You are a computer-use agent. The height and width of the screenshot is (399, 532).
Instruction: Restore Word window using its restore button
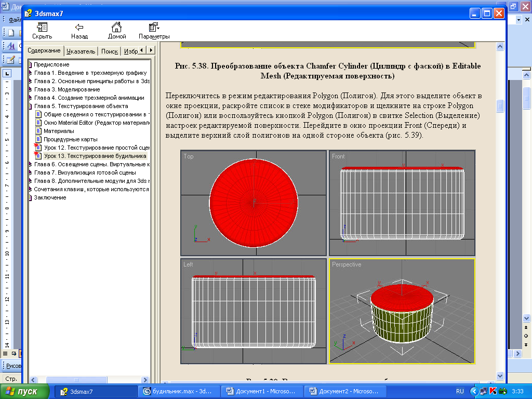514,6
